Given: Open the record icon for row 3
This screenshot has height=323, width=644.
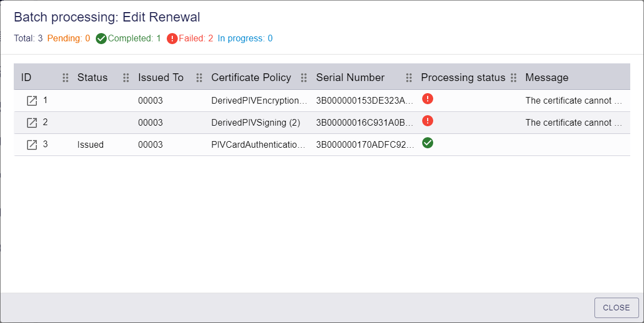Looking at the screenshot, I should point(31,145).
